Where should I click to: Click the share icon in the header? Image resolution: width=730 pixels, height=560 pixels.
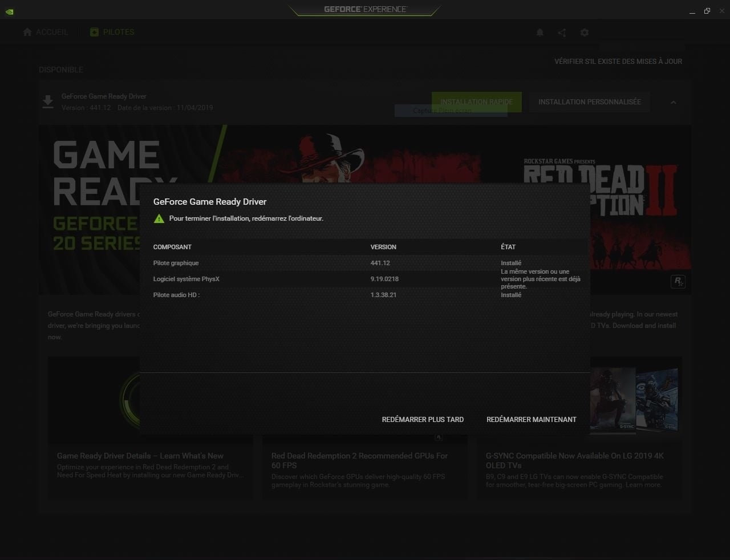point(562,33)
